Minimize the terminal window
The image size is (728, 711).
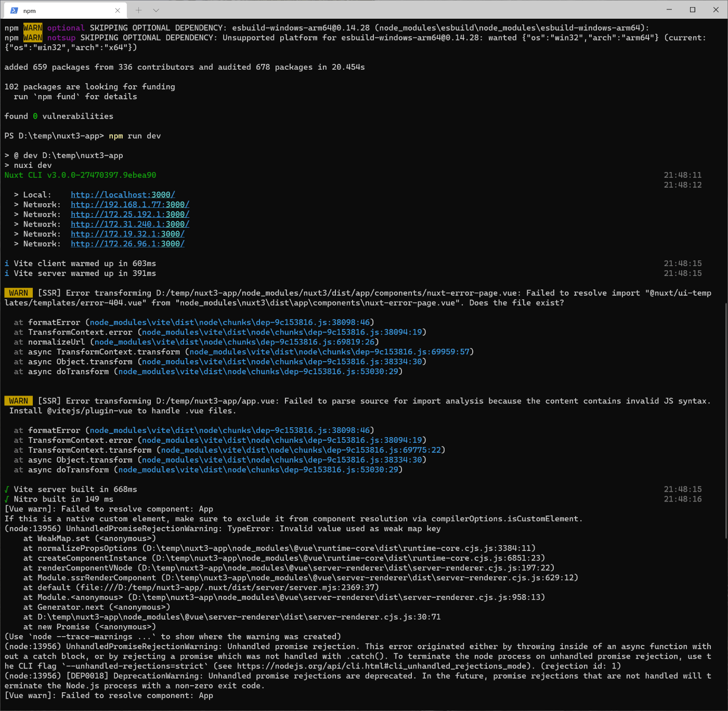point(669,10)
